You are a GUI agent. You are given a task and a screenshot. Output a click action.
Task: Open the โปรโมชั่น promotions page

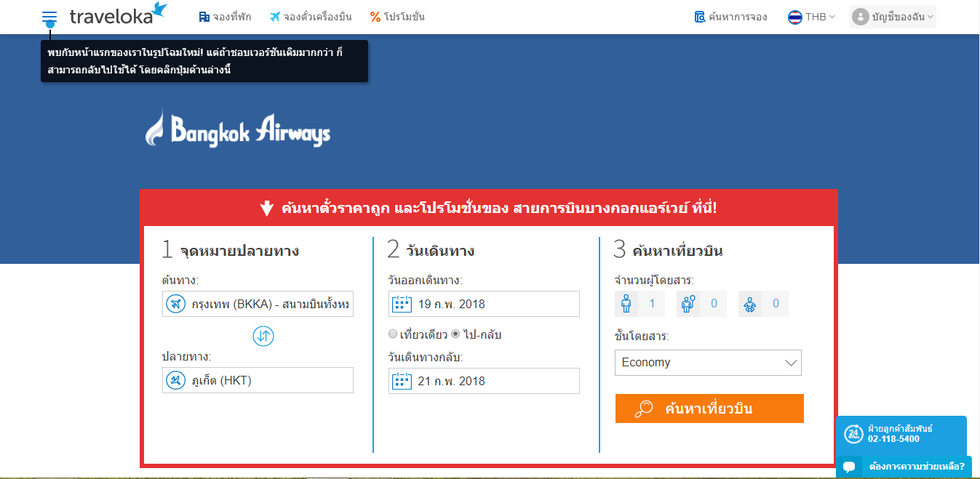click(397, 17)
